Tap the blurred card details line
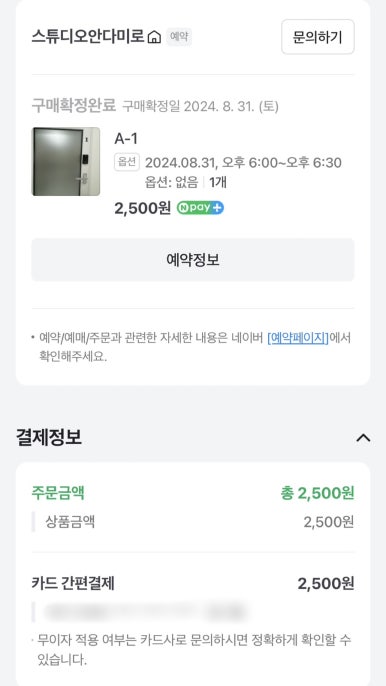Image resolution: width=386 pixels, height=686 pixels. pos(144,612)
